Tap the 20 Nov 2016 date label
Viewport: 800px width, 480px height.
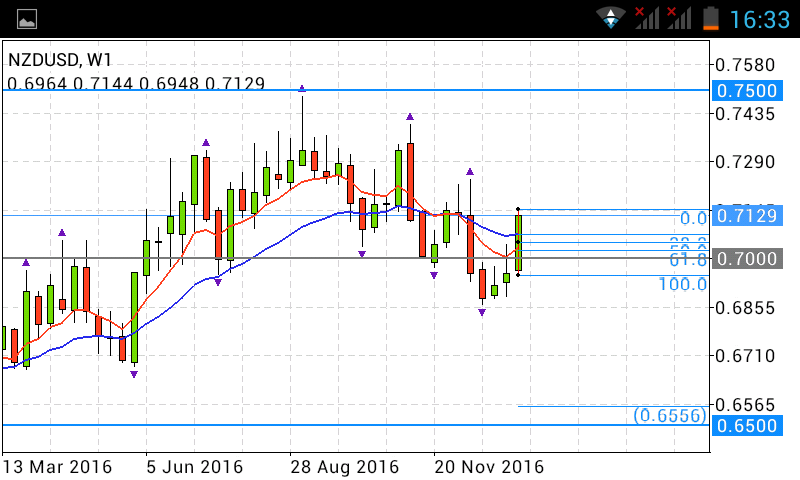point(489,467)
